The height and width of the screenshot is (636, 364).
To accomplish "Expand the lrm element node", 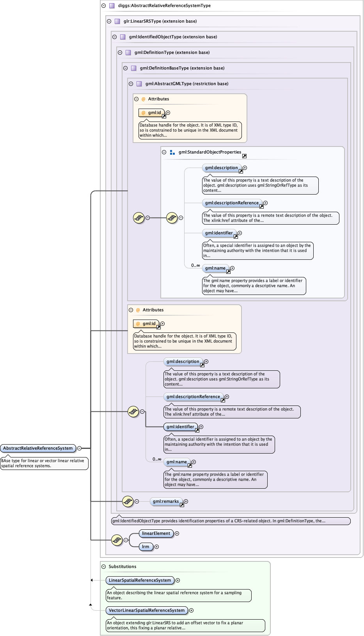I will [157, 547].
